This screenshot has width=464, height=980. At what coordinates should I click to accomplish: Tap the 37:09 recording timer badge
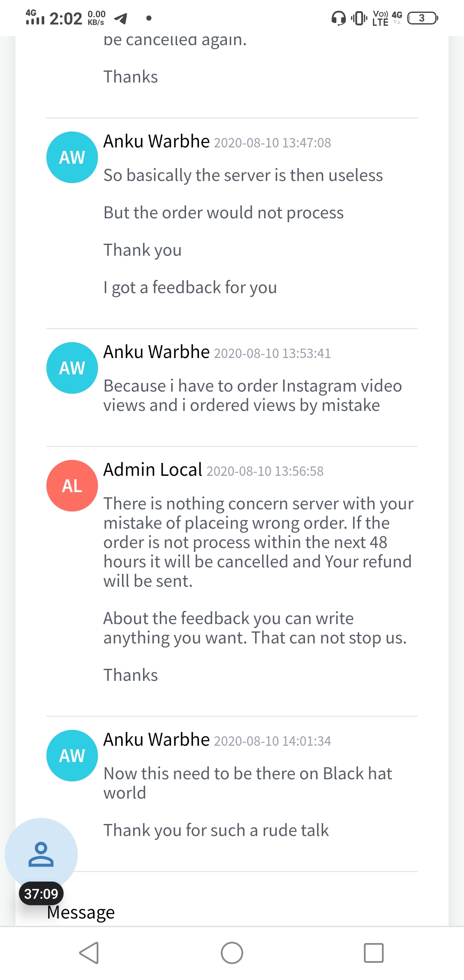(x=41, y=894)
